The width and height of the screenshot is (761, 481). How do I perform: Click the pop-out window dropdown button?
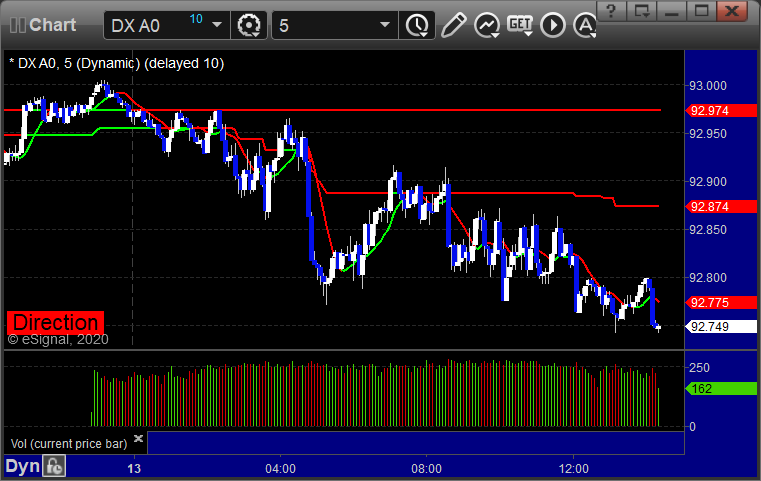[x=642, y=11]
